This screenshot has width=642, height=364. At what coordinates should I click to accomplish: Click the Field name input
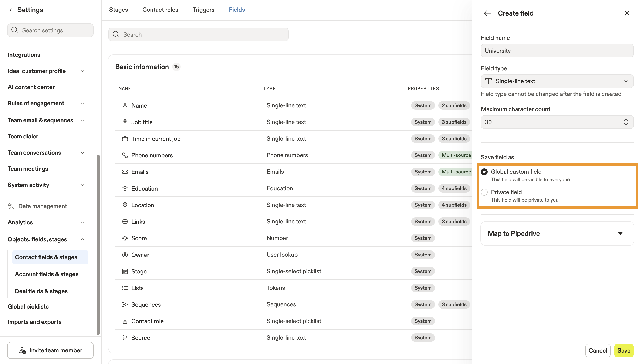[x=557, y=51]
